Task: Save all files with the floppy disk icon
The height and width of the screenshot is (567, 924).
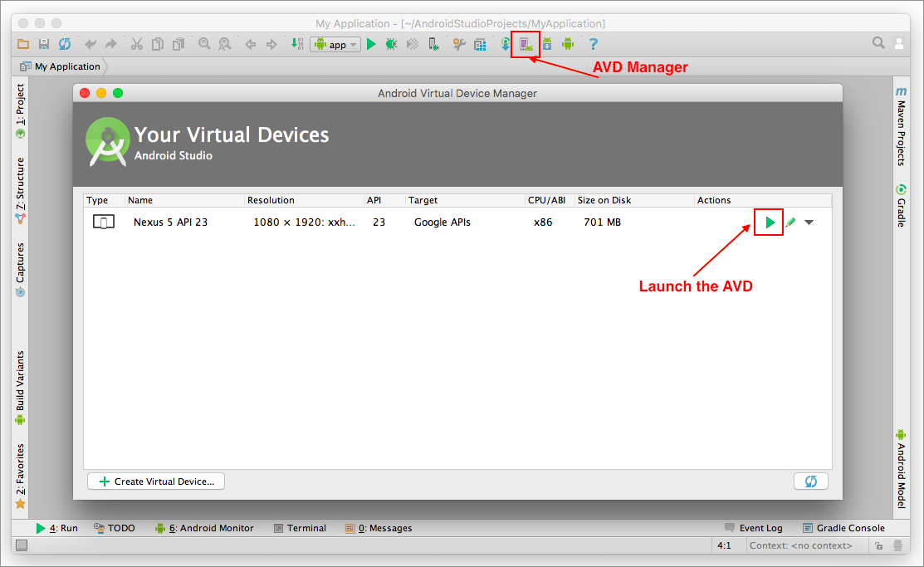Action: click(x=44, y=44)
